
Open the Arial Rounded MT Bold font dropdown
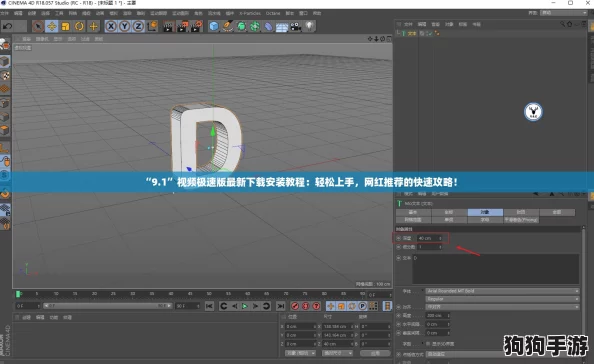tap(502, 291)
